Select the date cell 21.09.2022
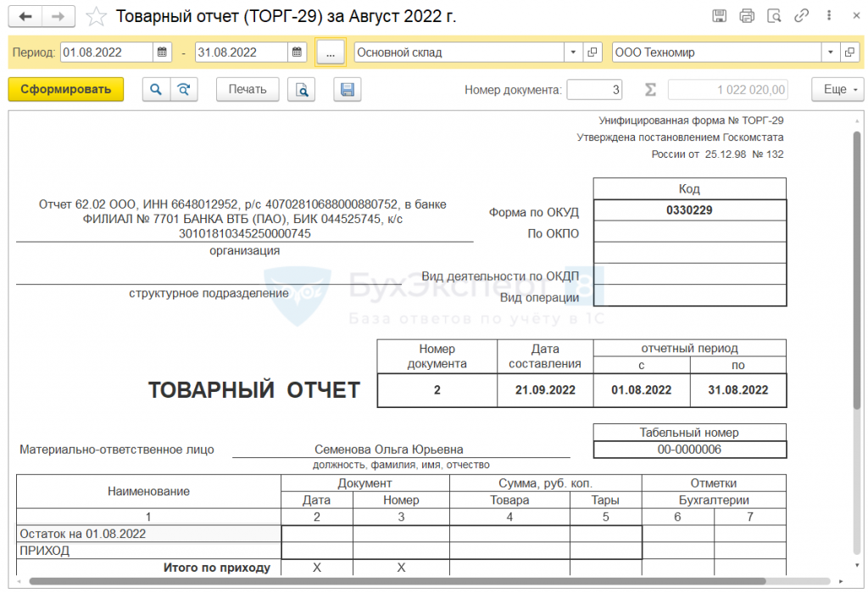The image size is (868, 593). 545,390
